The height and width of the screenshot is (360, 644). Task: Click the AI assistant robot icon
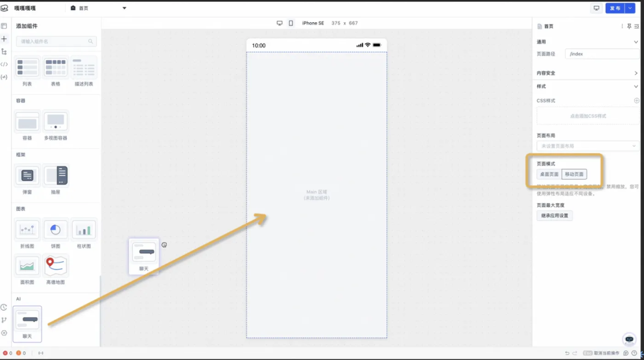pos(629,339)
